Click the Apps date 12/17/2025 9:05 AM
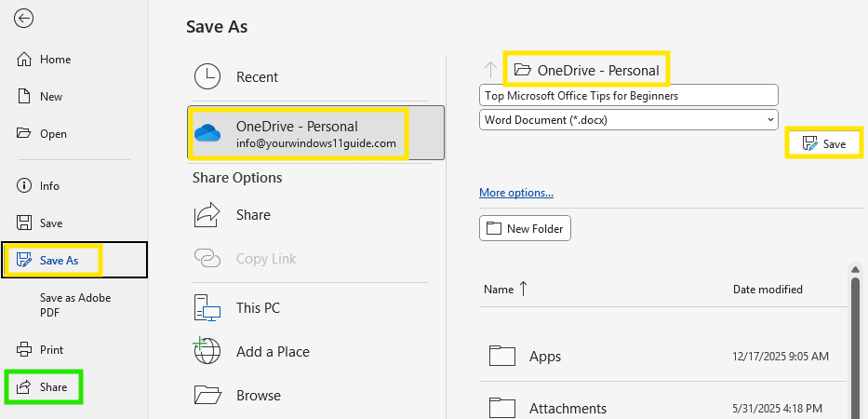This screenshot has width=868, height=419. [780, 357]
